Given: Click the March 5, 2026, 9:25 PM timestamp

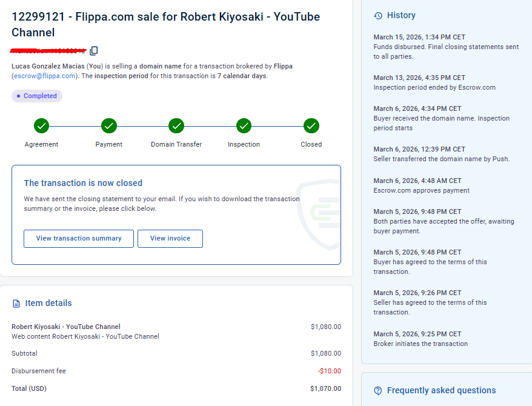Looking at the screenshot, I should pyautogui.click(x=417, y=334).
